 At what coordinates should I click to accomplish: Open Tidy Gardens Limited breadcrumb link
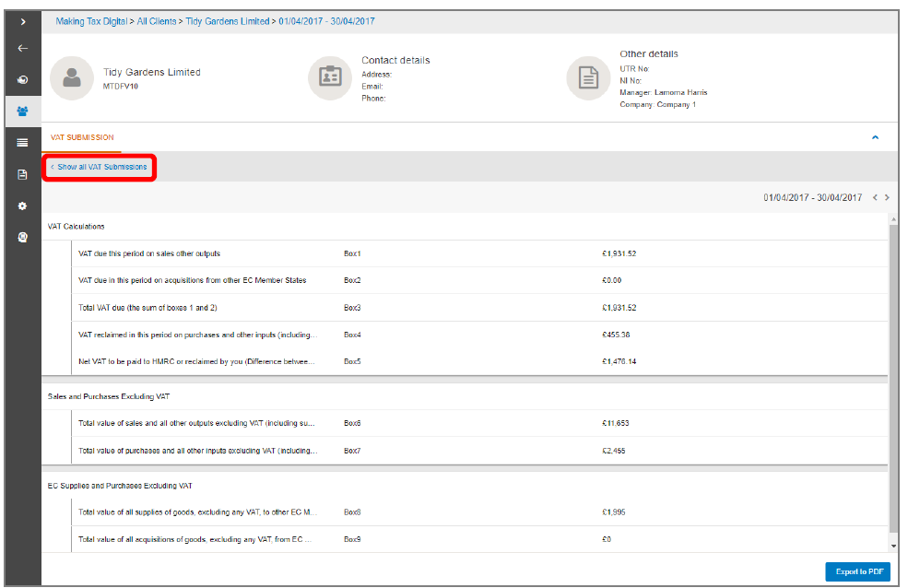[x=228, y=21]
